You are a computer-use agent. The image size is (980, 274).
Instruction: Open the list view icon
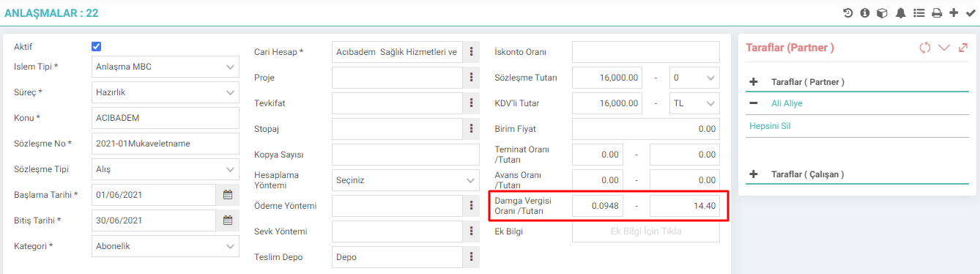tap(918, 12)
